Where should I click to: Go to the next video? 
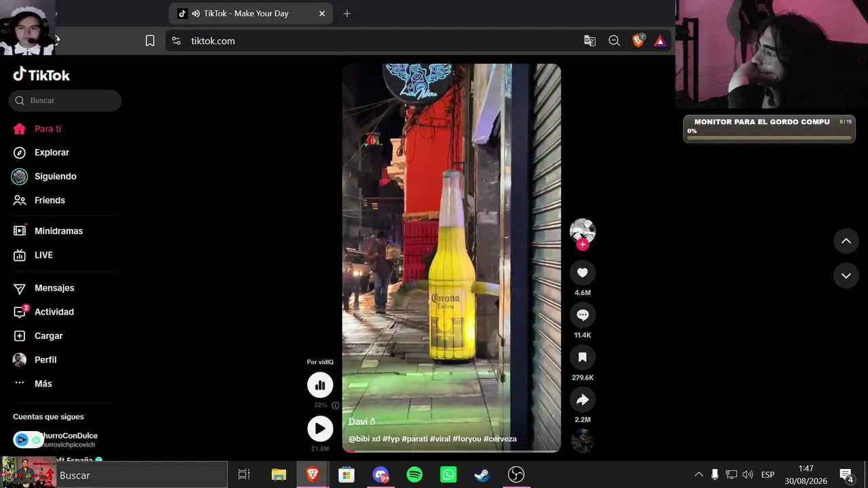coord(846,275)
